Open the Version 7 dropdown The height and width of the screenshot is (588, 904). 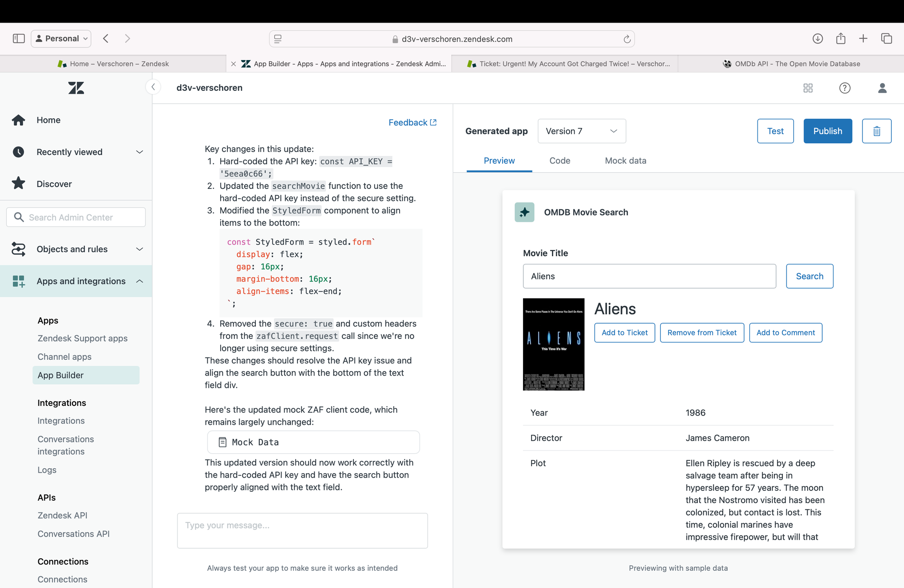pyautogui.click(x=582, y=131)
